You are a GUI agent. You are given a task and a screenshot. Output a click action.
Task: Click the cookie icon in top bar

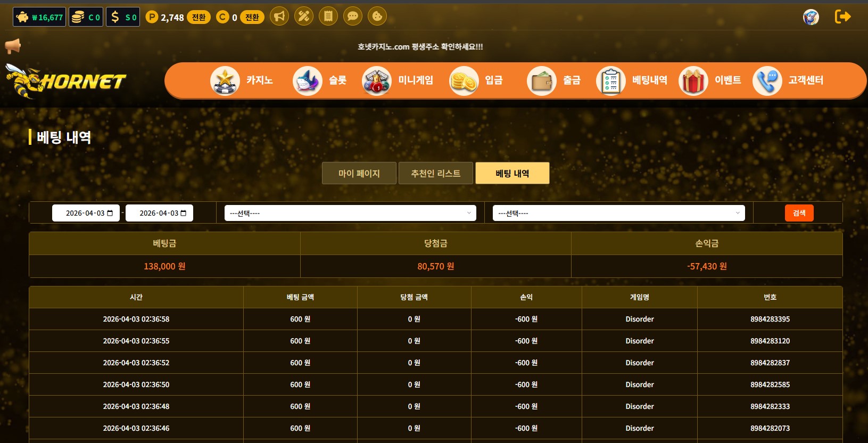[377, 17]
